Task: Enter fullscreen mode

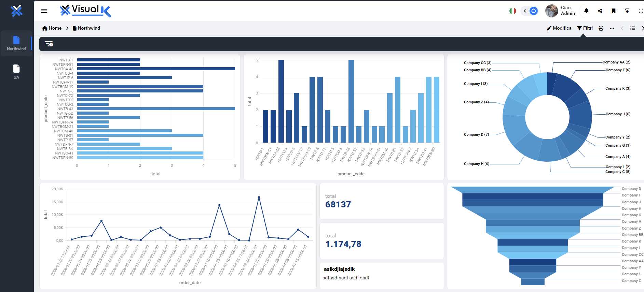Action: [x=641, y=11]
